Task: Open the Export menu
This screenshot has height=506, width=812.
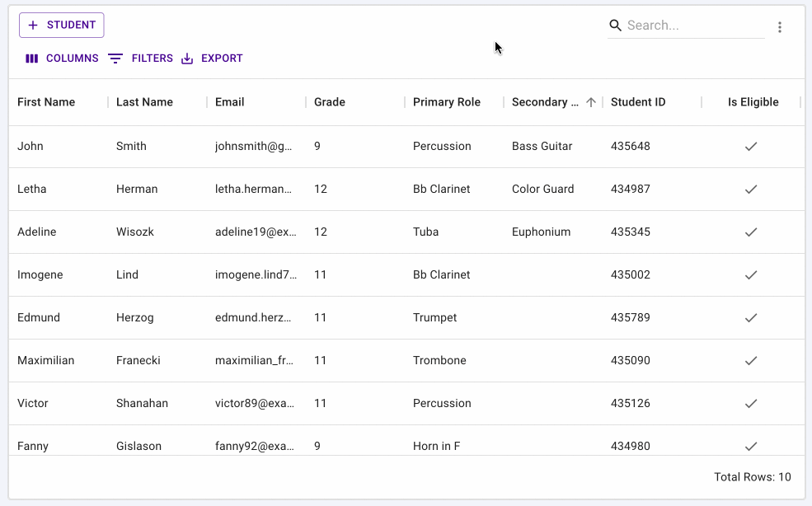Action: tap(212, 59)
